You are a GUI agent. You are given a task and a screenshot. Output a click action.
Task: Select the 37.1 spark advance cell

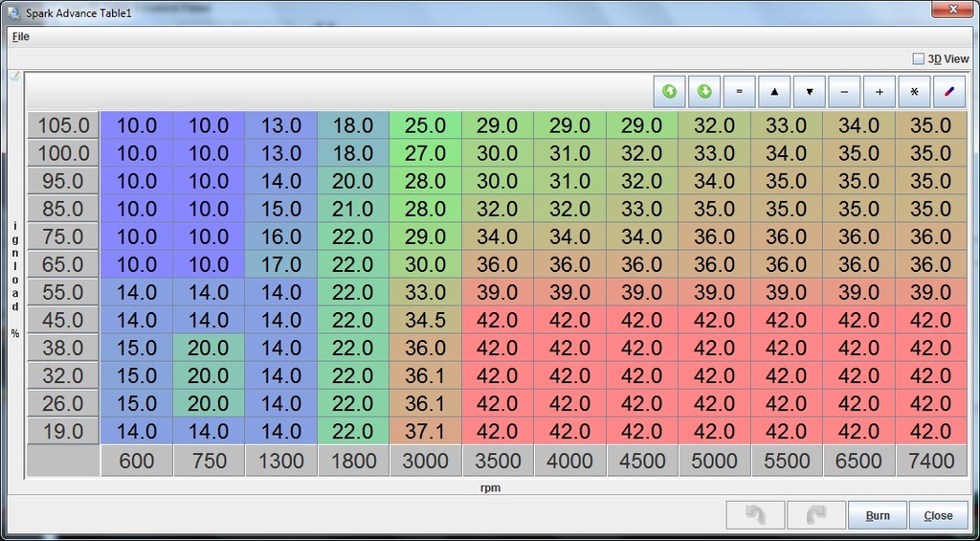[x=425, y=431]
